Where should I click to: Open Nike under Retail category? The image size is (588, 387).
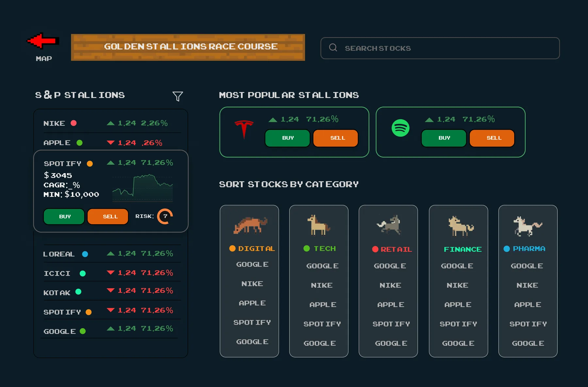[390, 285]
